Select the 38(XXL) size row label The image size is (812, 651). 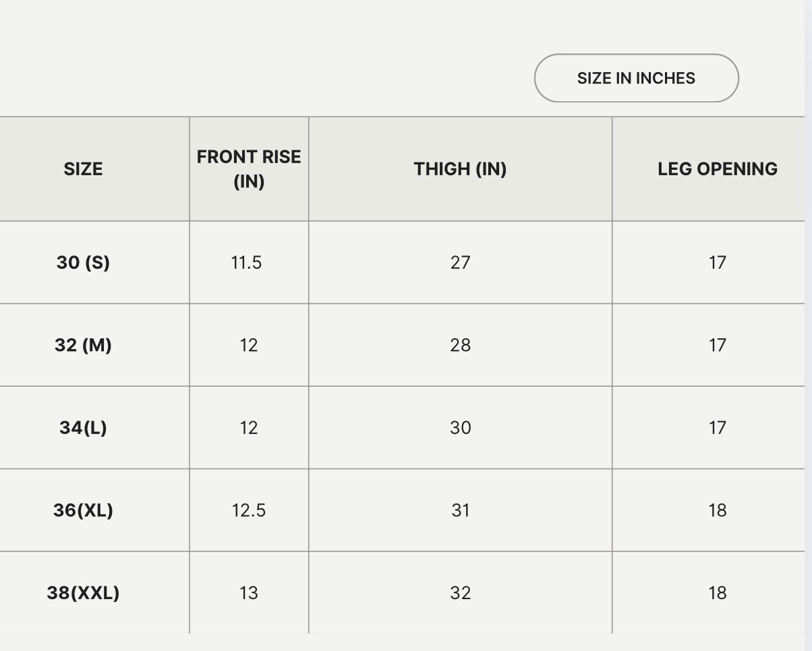point(83,593)
